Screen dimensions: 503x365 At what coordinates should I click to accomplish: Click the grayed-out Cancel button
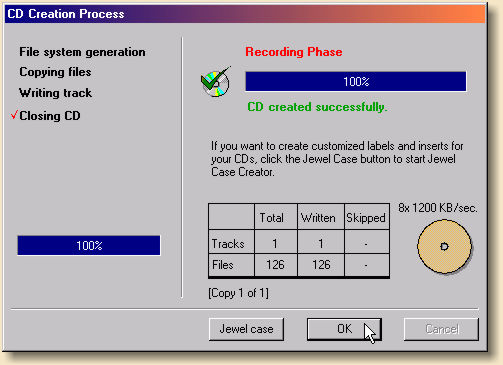pos(441,329)
